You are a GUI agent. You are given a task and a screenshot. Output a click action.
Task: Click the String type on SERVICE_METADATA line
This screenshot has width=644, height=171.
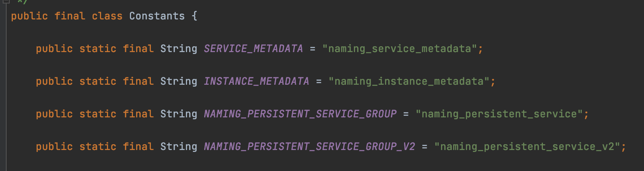click(178, 49)
